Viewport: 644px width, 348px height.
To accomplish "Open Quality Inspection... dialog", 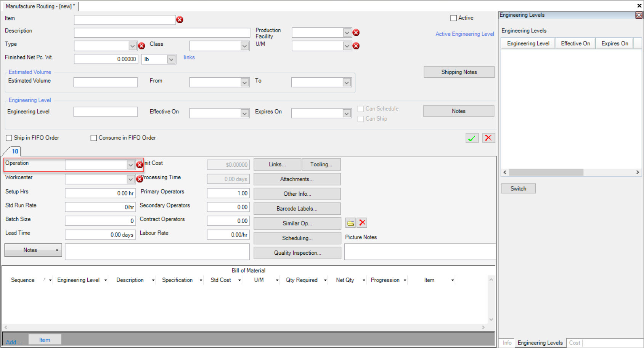I will (297, 253).
